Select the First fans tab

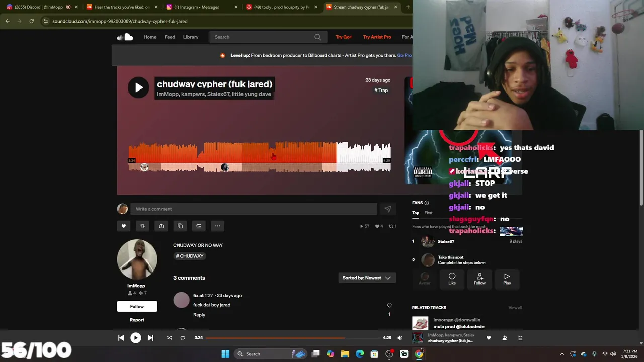[428, 213]
